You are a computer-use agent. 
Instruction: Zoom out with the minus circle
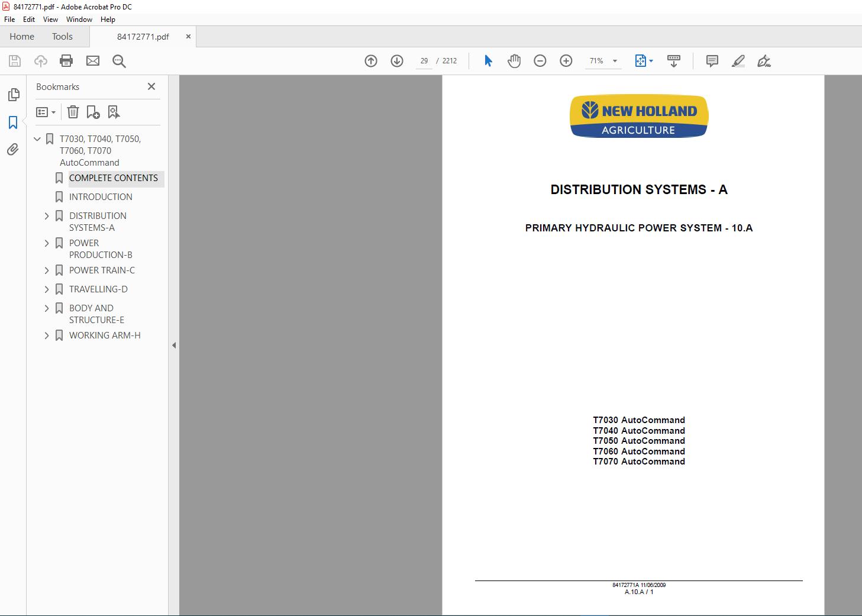click(540, 61)
